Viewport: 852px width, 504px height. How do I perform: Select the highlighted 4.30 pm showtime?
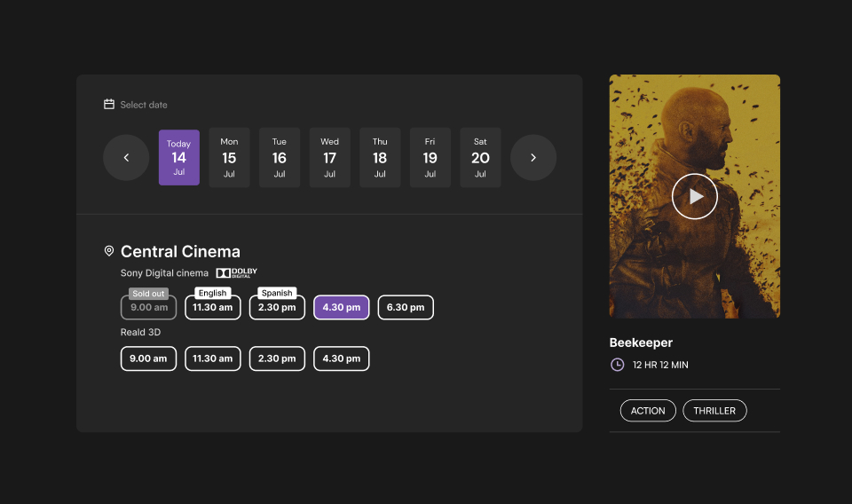(x=341, y=307)
